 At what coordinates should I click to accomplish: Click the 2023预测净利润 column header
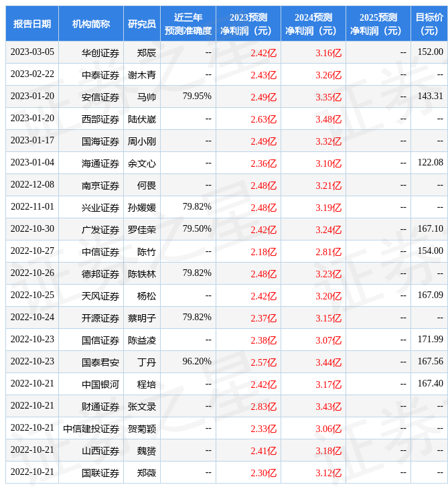(x=248, y=23)
